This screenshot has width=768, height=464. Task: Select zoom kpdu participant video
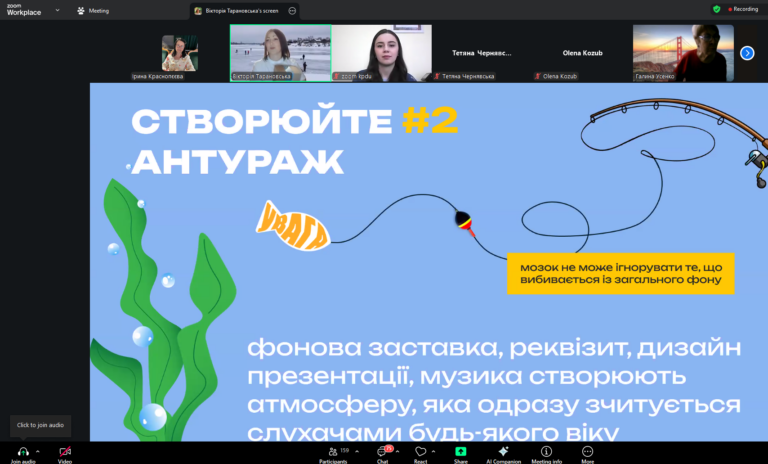click(x=382, y=53)
